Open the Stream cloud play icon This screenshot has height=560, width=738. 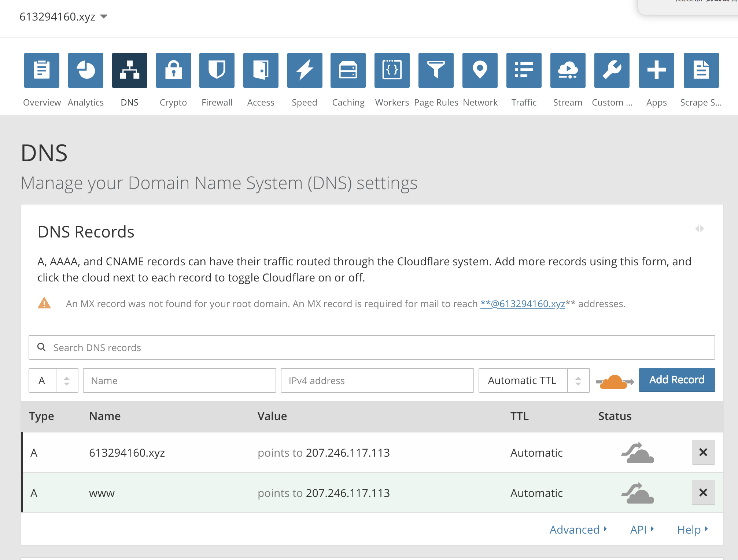pyautogui.click(x=568, y=70)
